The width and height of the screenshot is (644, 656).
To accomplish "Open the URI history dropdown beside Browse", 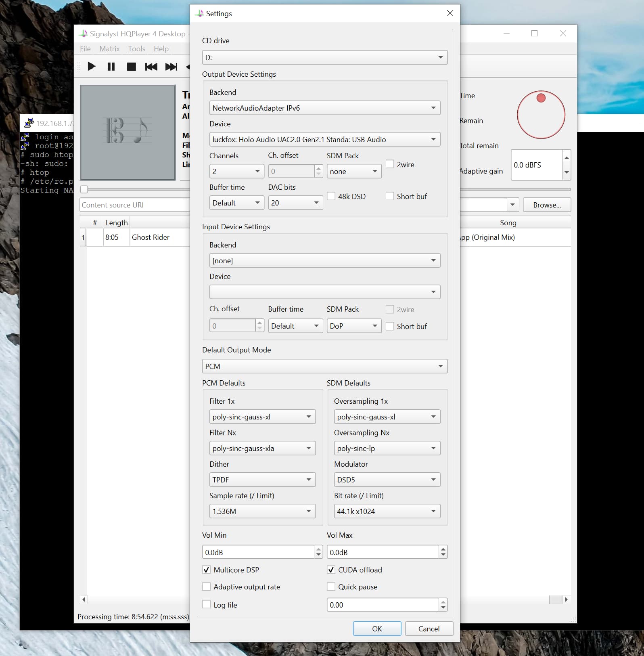I will tap(512, 205).
